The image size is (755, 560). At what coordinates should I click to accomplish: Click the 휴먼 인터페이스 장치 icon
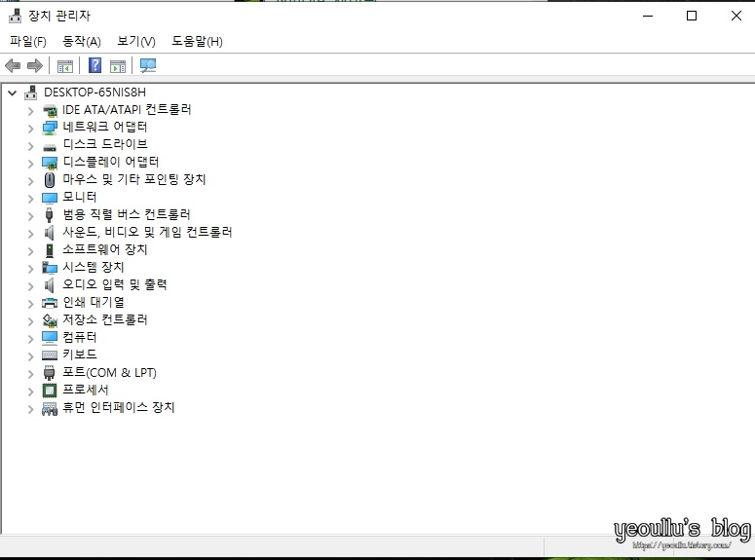coord(50,409)
